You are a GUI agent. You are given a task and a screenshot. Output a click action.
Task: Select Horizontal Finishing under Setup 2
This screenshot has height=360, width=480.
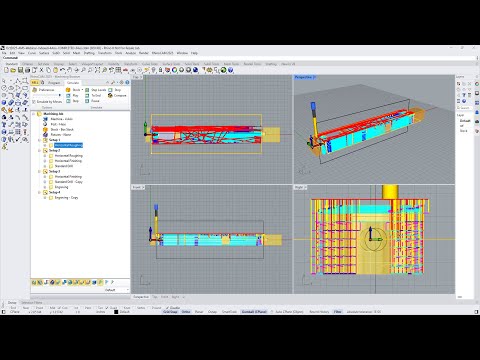click(68, 161)
